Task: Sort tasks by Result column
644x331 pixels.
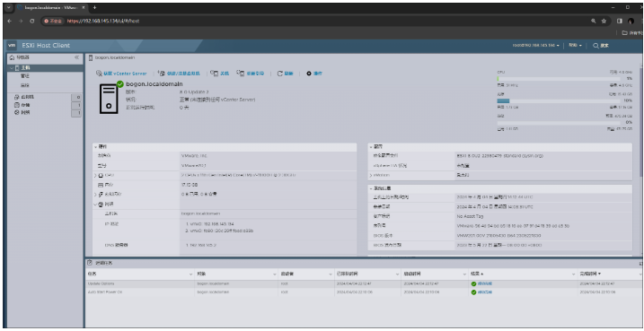Action: (477, 274)
